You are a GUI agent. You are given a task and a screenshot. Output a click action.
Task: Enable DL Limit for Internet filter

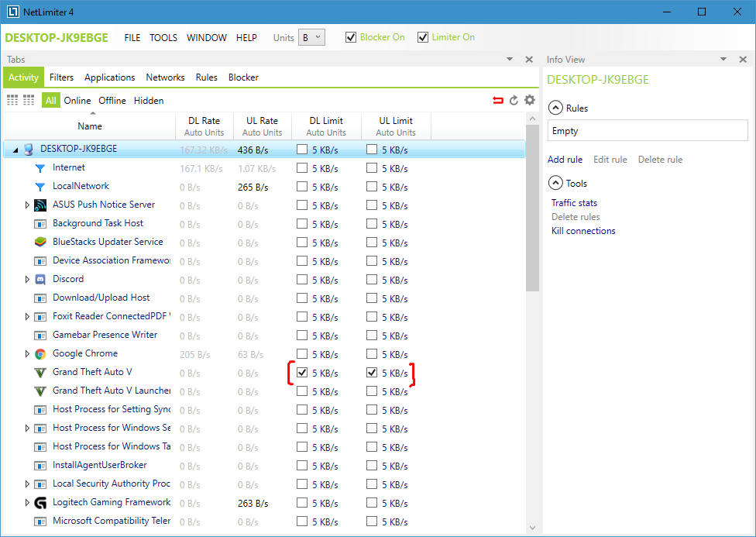(302, 168)
